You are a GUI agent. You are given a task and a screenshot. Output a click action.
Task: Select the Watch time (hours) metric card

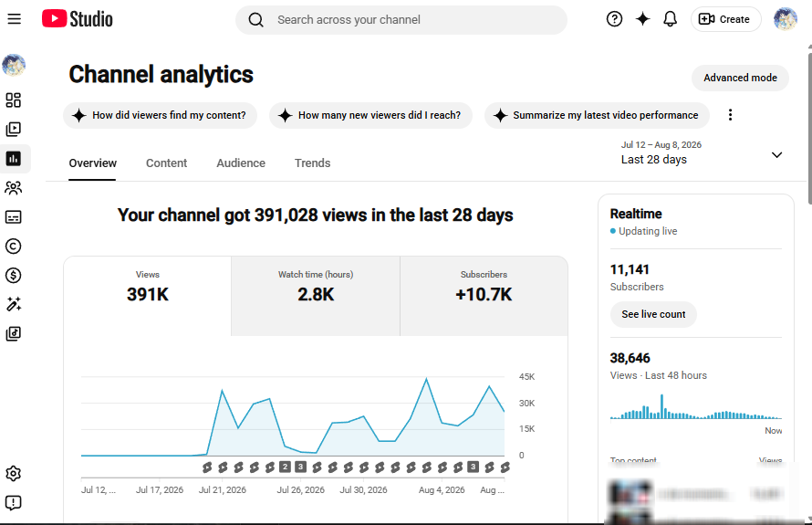pos(316,296)
